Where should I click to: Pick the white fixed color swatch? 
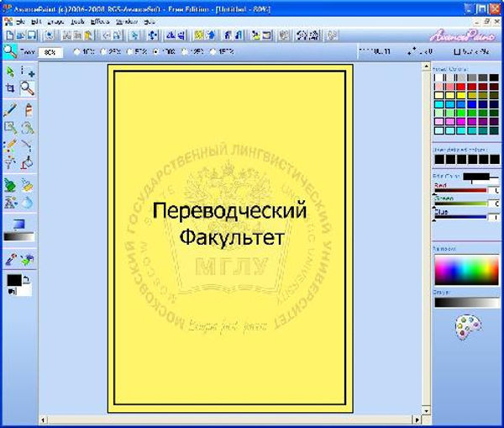coord(439,78)
